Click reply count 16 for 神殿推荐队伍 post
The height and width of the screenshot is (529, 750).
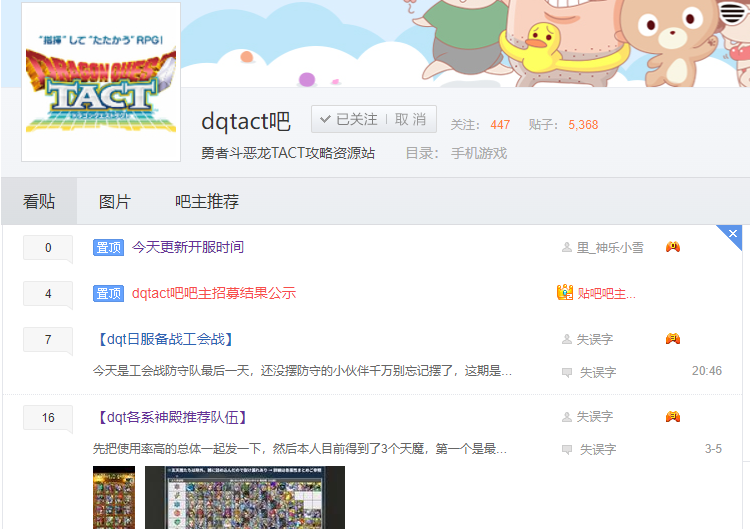[48, 418]
